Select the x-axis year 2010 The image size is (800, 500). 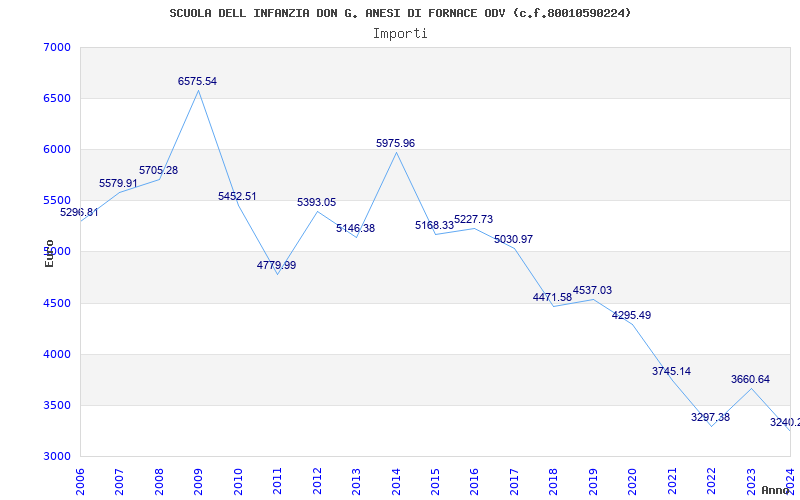238,482
